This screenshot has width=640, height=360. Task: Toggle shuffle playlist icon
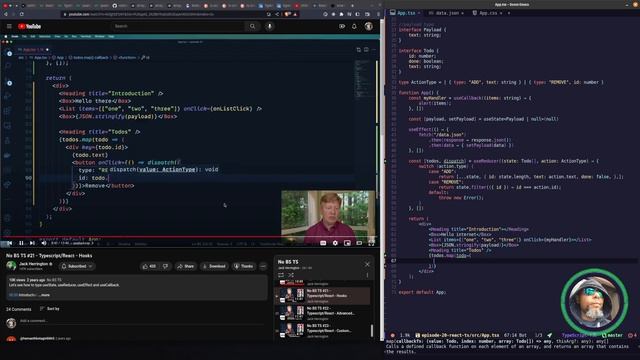pos(291,275)
